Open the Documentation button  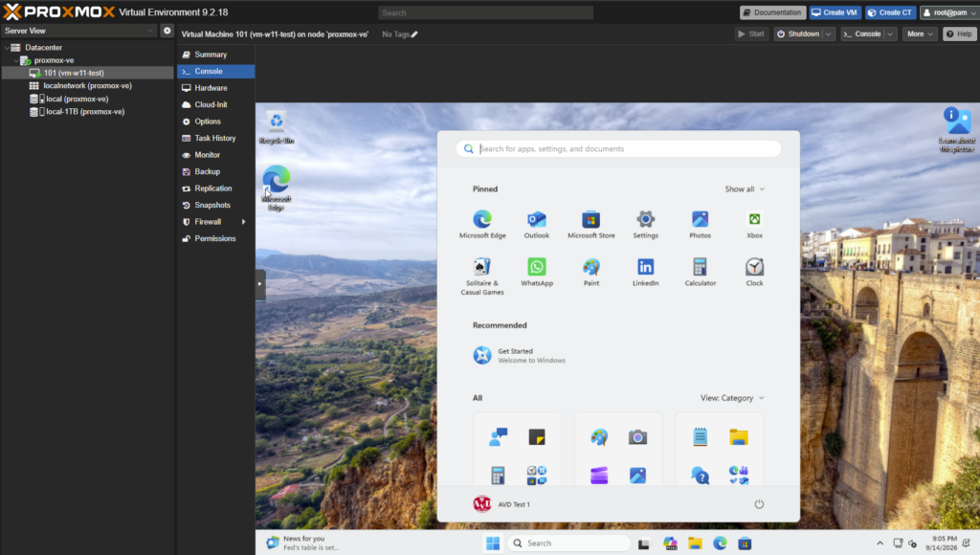coord(772,12)
